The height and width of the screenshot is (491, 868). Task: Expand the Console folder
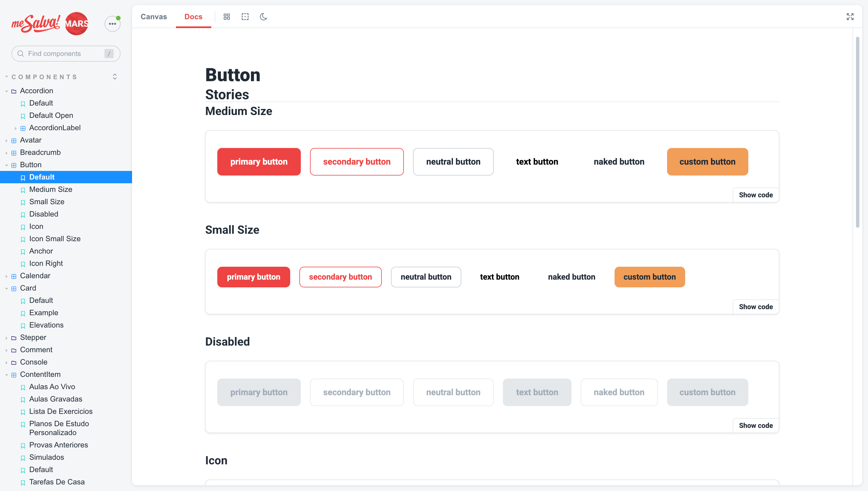pyautogui.click(x=33, y=362)
